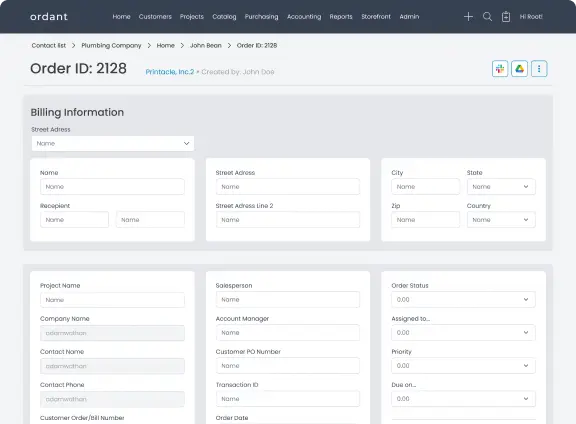
Task: Click the ordant logo
Action: [x=49, y=17]
